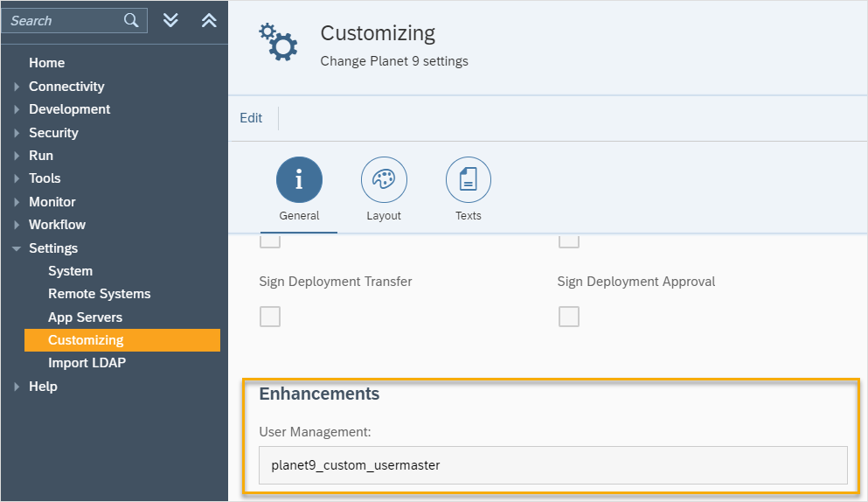Image resolution: width=868 pixels, height=502 pixels.
Task: Collapse all menu items with double-up chevron
Action: [208, 20]
